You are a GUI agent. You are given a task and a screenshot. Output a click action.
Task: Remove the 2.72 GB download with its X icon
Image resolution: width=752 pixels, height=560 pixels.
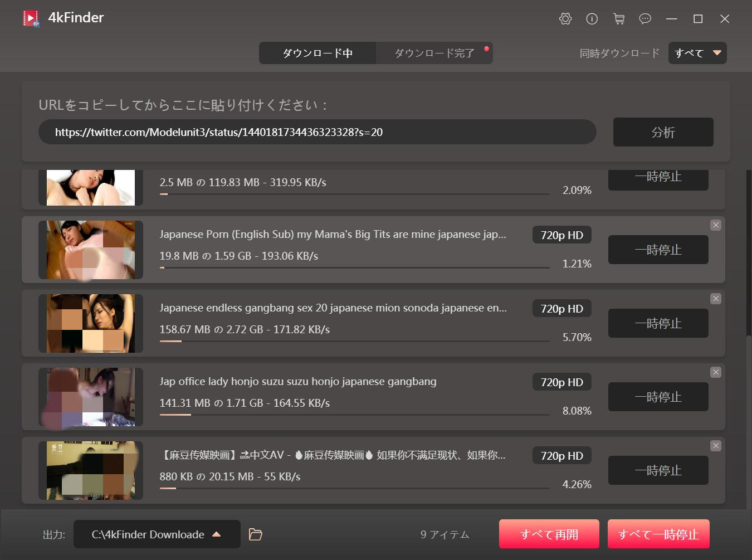click(716, 299)
